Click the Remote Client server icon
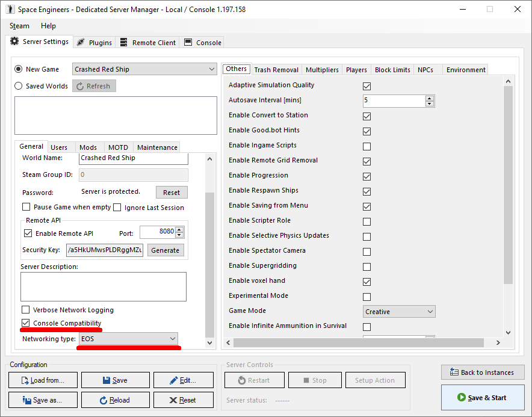Image resolution: width=532 pixels, height=417 pixels. 124,42
